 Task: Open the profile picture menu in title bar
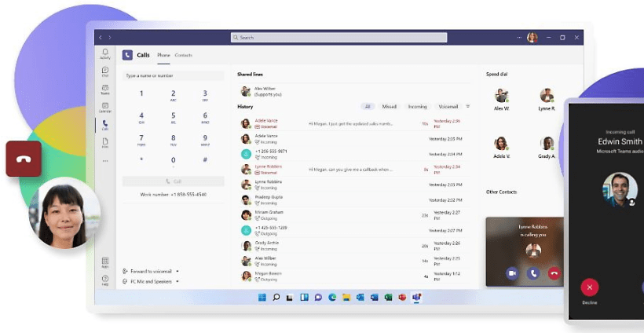click(532, 38)
